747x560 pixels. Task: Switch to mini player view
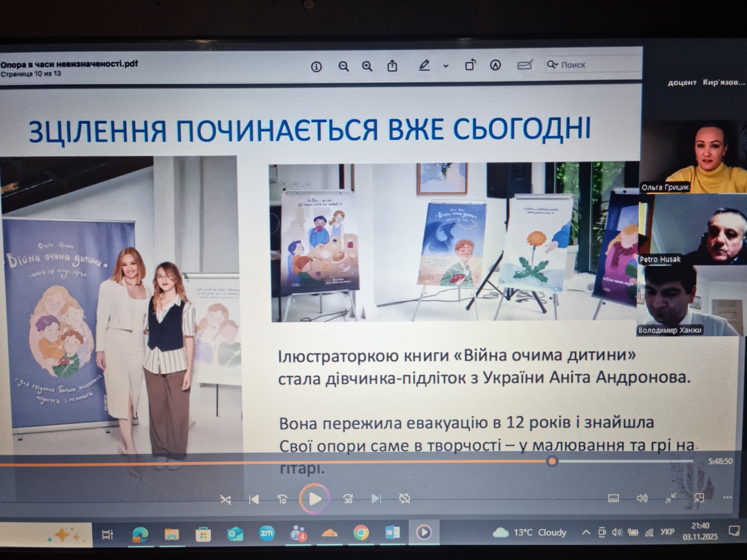(x=699, y=498)
